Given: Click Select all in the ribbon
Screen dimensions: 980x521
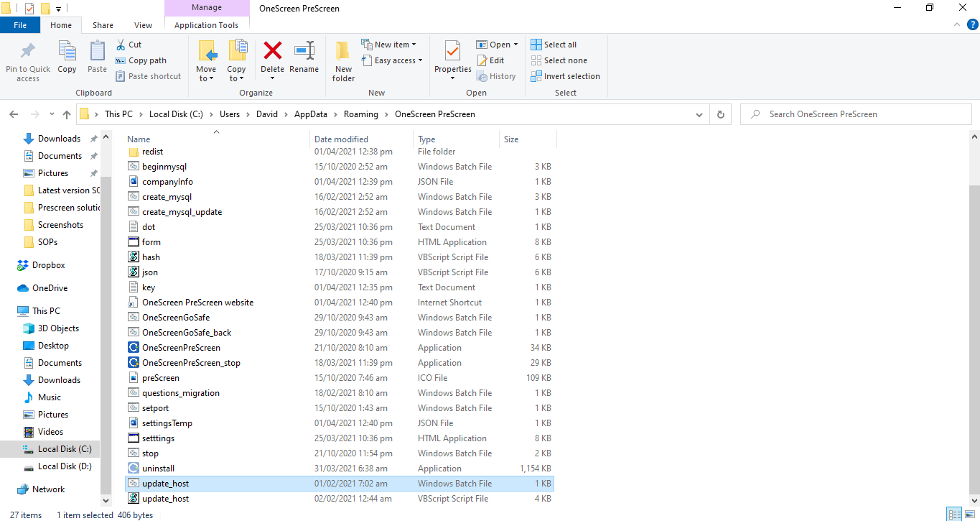Looking at the screenshot, I should coord(554,45).
